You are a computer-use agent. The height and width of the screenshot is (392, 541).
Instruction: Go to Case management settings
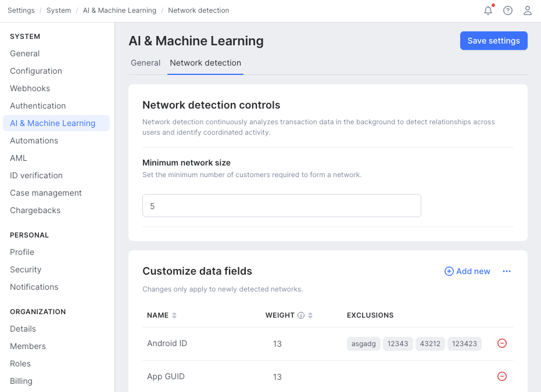tap(46, 193)
